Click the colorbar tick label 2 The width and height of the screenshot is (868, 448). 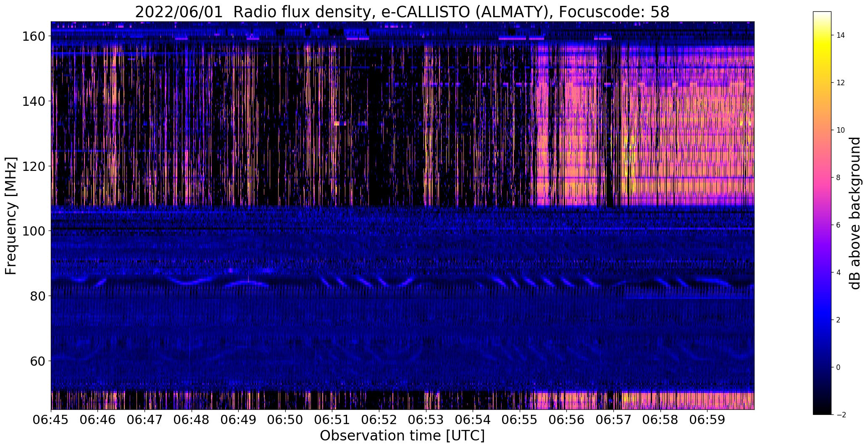click(839, 320)
